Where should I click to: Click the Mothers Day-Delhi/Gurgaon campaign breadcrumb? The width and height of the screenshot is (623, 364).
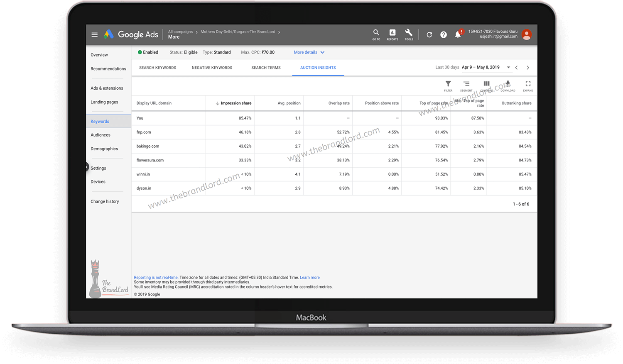[238, 32]
